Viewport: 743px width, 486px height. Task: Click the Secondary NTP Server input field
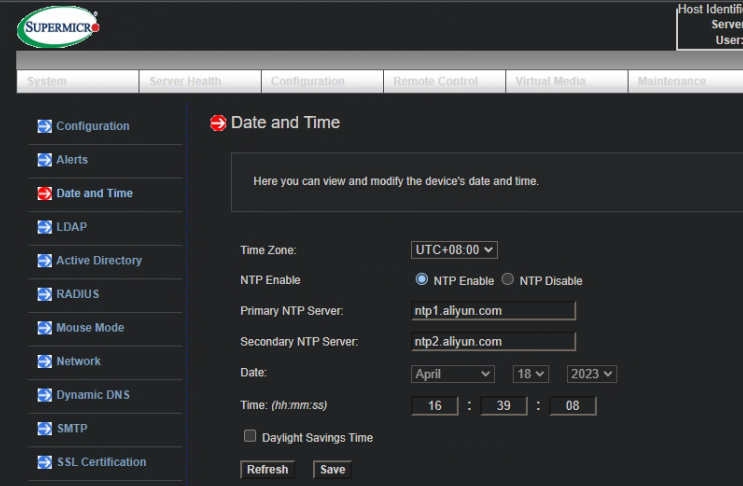pos(493,342)
